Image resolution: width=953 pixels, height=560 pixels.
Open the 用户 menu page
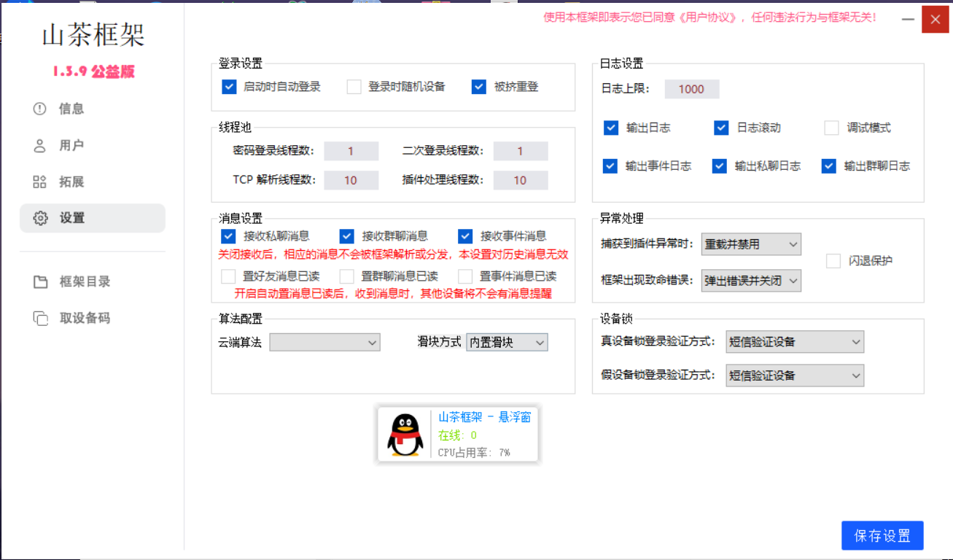pos(93,145)
